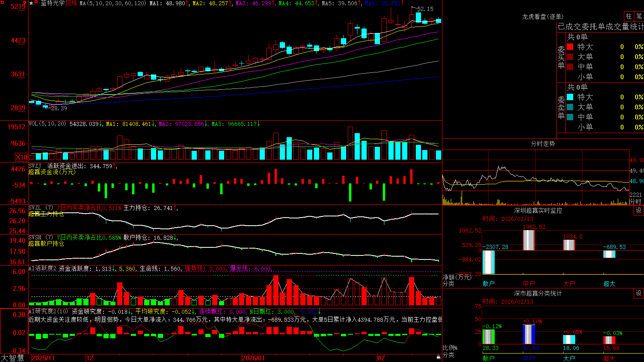Image resolution: width=644 pixels, height=362 pixels.
Task: Select the 分时走势 panel title
Action: 543,144
